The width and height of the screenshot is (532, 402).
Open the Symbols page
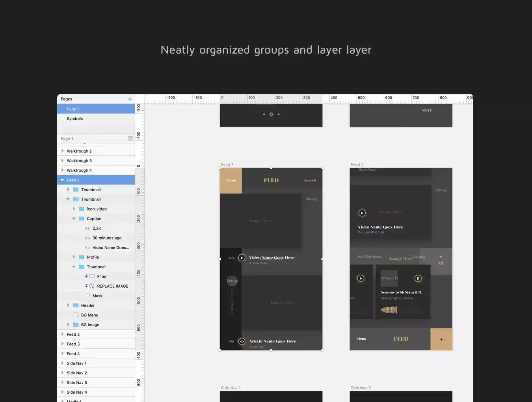pos(75,119)
